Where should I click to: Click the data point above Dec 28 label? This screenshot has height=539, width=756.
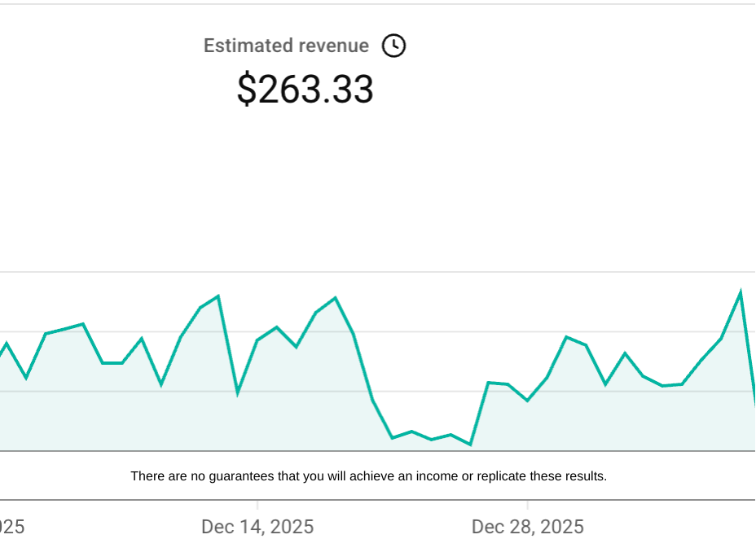pyautogui.click(x=528, y=399)
